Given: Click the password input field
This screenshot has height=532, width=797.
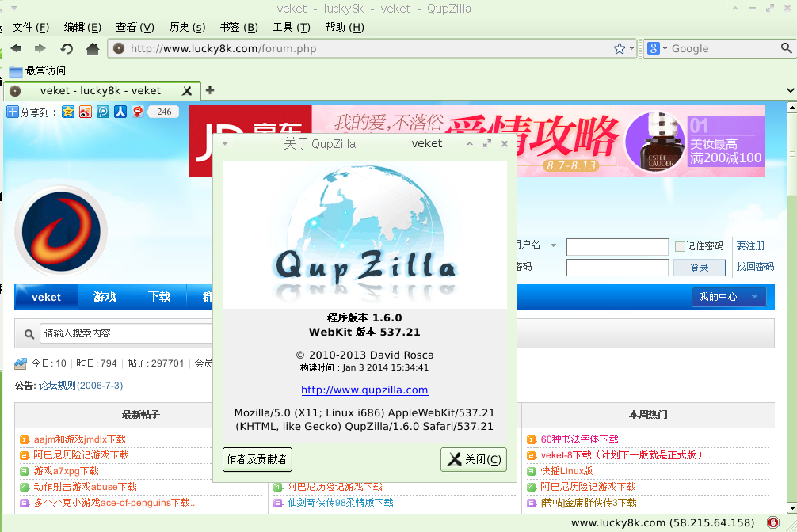Looking at the screenshot, I should [x=617, y=268].
